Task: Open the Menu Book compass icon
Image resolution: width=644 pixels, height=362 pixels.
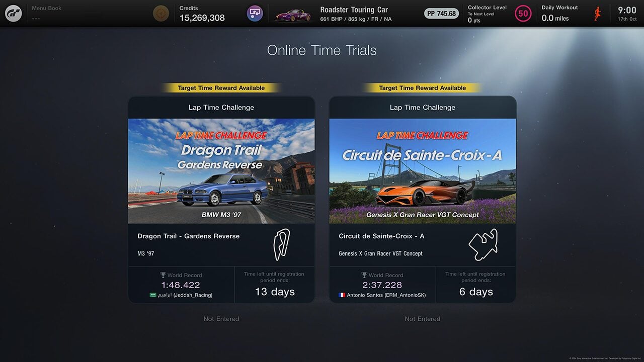Action: (161, 14)
